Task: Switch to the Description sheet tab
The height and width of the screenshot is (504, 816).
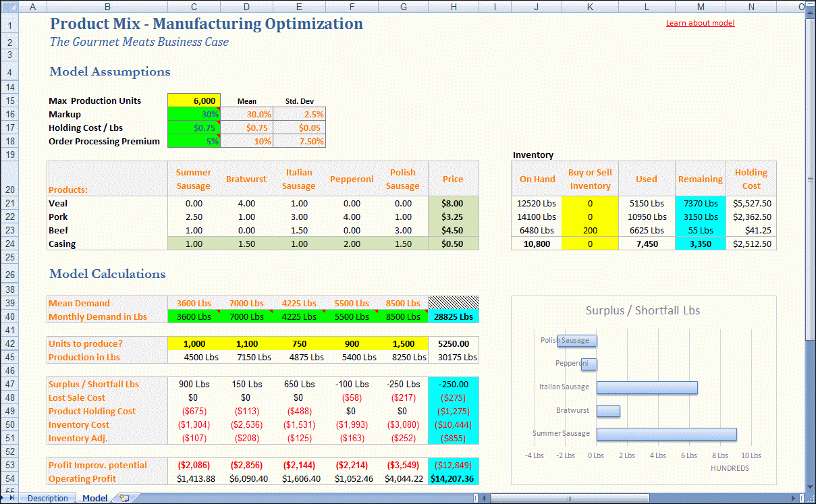Action: coord(48,499)
